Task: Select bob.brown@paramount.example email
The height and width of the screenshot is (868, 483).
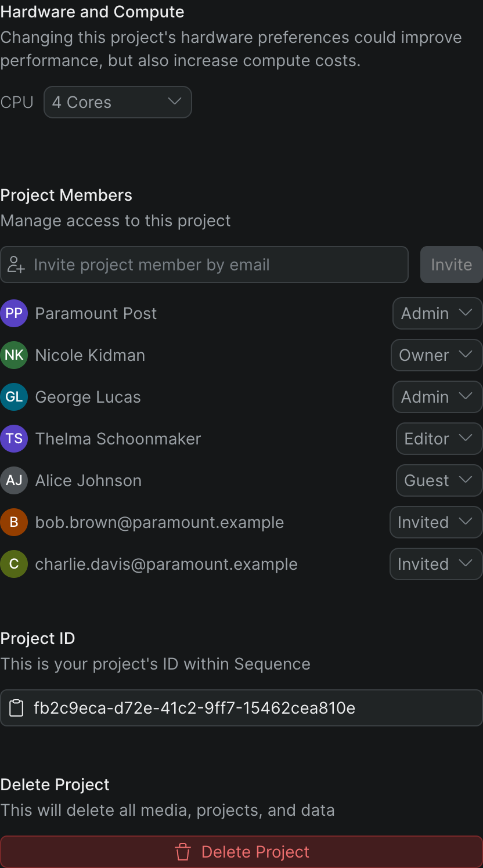Action: 160,522
